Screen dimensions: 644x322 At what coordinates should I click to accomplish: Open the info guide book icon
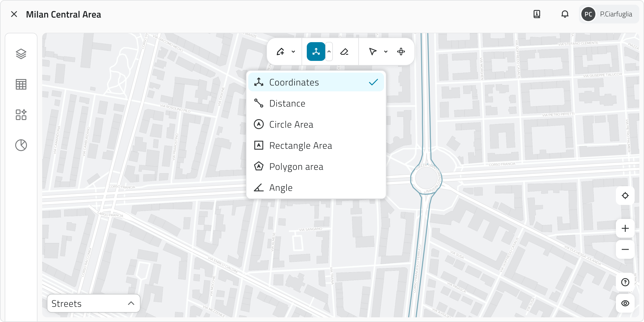pyautogui.click(x=537, y=14)
